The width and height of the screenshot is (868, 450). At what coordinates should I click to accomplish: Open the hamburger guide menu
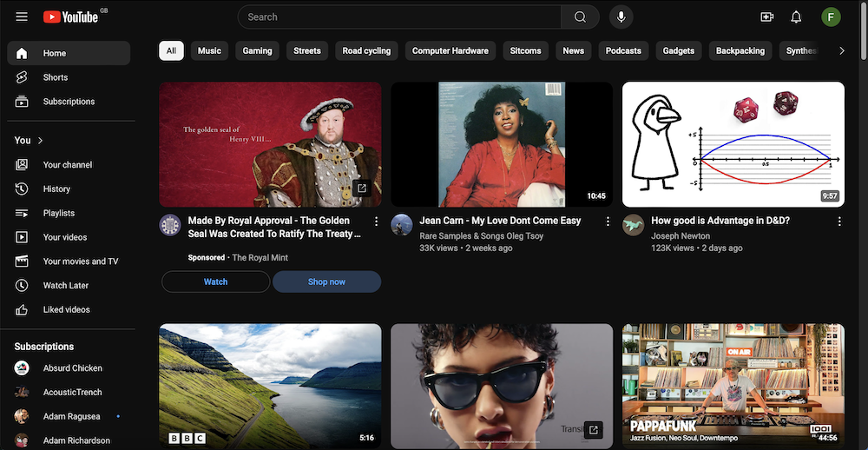22,17
